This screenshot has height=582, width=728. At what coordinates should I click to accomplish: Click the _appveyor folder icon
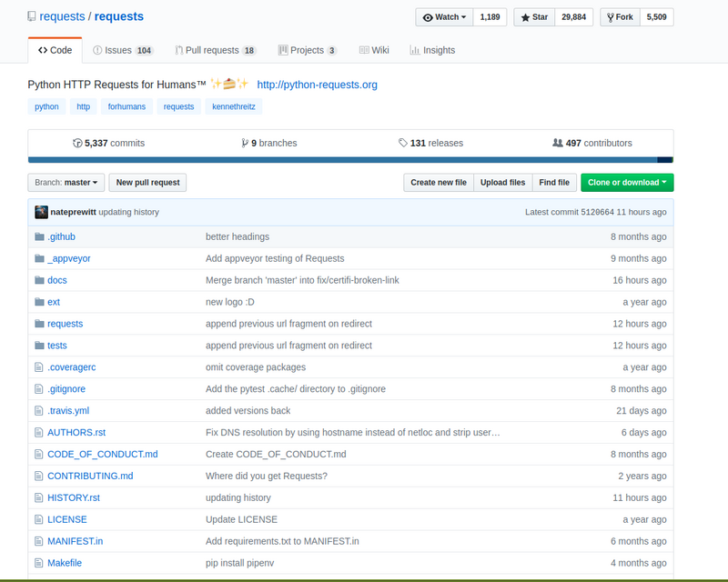39,258
